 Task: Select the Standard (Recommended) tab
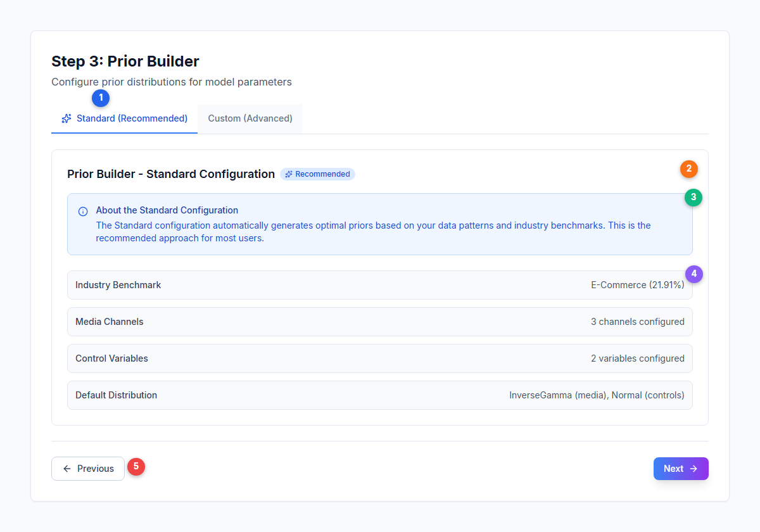[x=124, y=119]
